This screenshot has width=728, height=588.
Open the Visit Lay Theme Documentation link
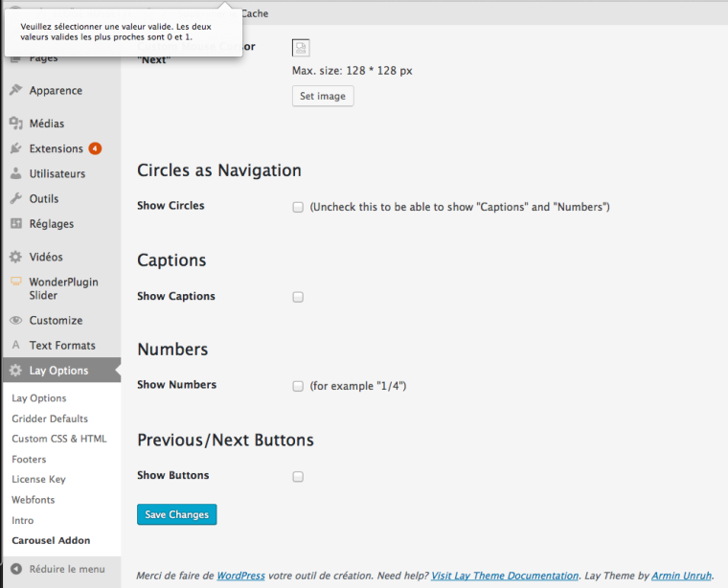click(505, 576)
